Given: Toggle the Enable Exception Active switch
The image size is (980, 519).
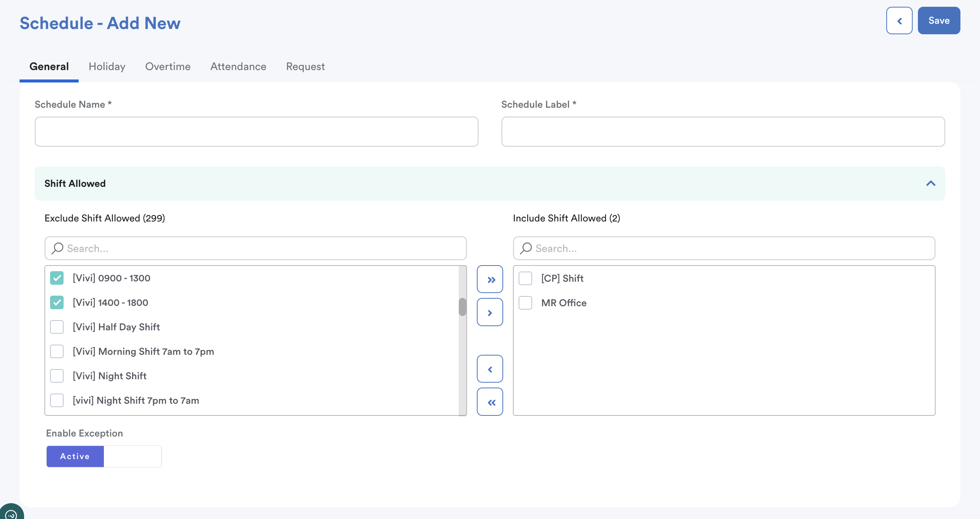Looking at the screenshot, I should pos(104,456).
